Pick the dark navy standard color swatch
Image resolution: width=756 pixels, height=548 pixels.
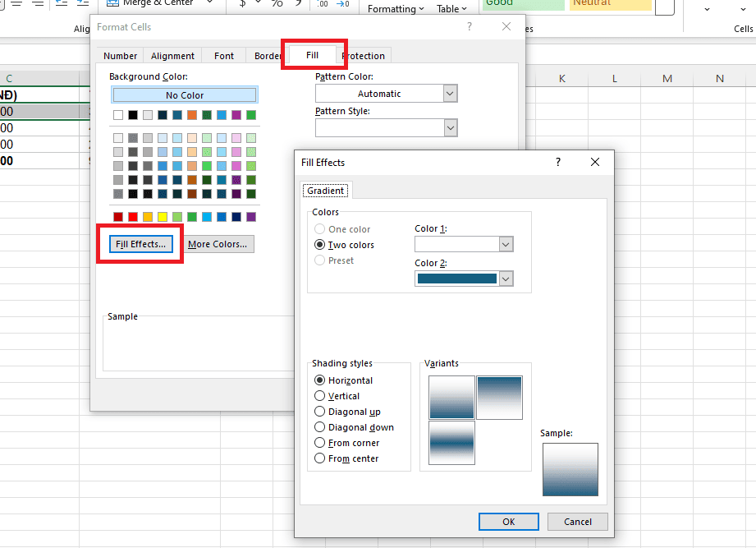click(236, 217)
